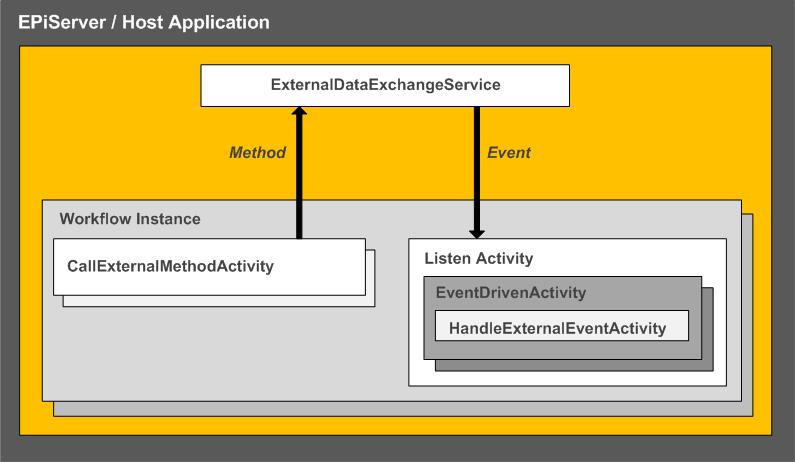Click the Workflow Instance label

pos(130,219)
